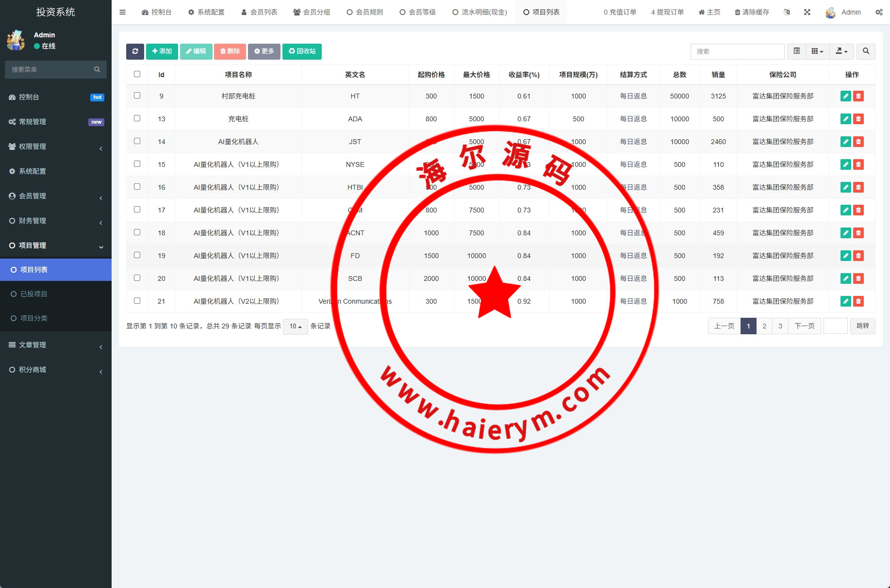
Task: Go to page 2 of the table
Action: [764, 326]
